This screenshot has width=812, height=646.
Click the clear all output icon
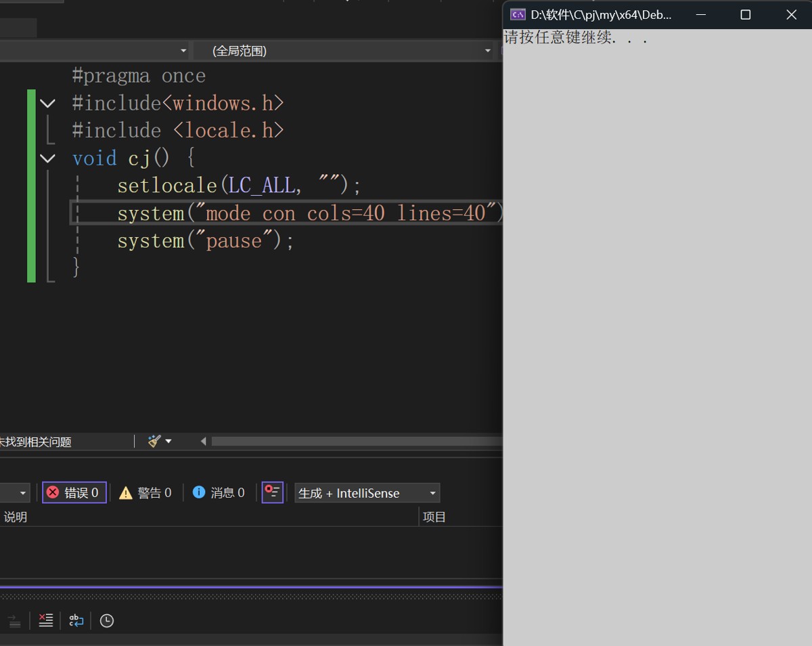point(45,620)
